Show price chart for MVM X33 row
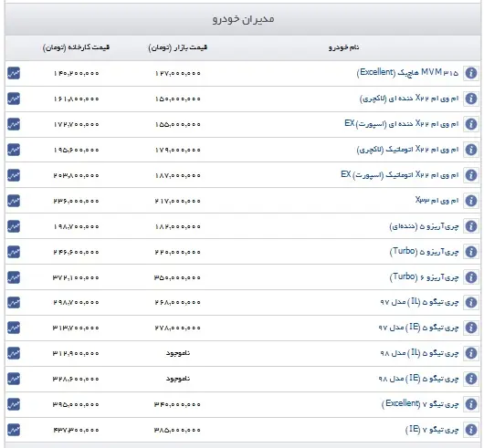Screen dimensions: 484x448 (x=14, y=201)
